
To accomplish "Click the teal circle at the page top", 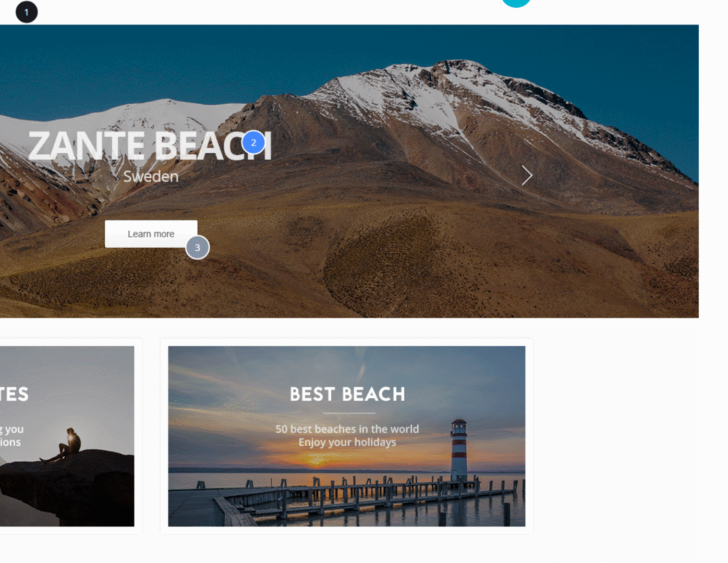I will click(x=516, y=3).
